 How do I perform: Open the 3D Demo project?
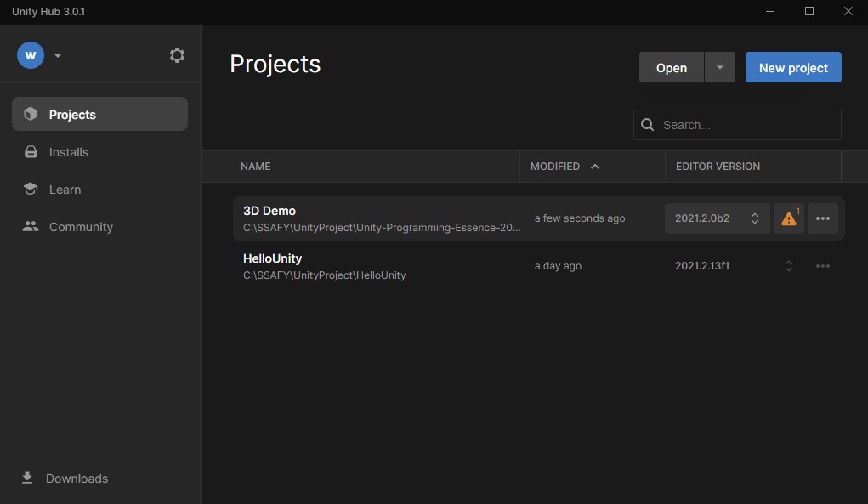click(x=269, y=211)
